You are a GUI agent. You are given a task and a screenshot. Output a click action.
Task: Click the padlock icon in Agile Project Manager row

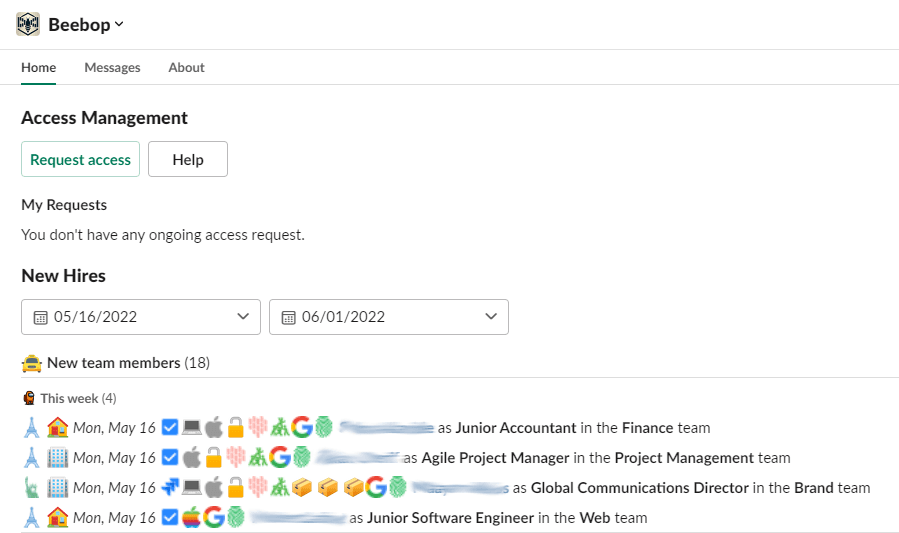[213, 458]
